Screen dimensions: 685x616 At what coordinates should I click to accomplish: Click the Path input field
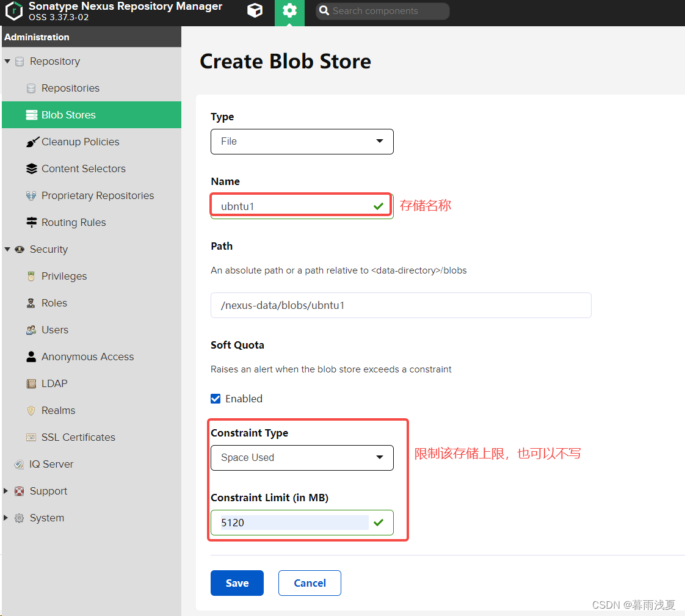click(x=400, y=305)
